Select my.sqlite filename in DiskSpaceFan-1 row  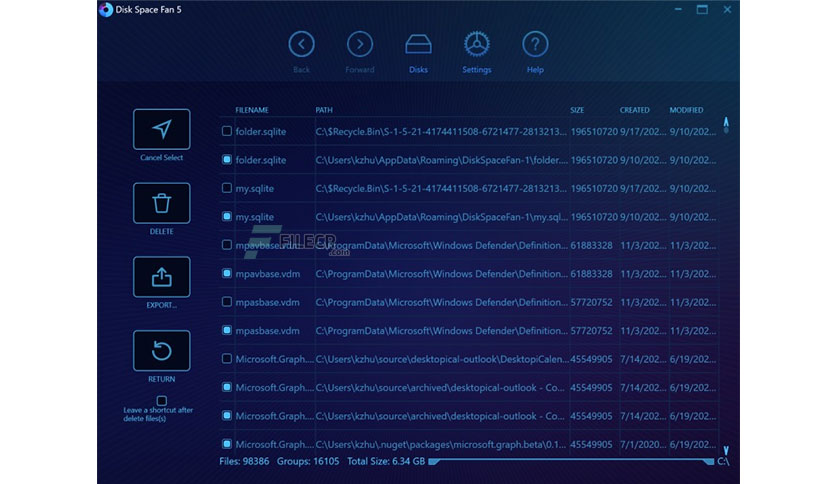pos(255,217)
